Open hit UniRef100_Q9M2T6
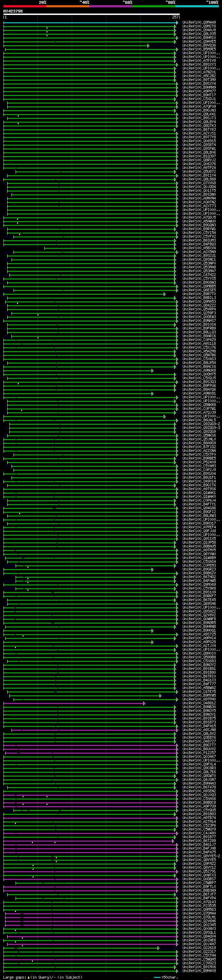222x980 pixels. pyautogui.click(x=199, y=26)
